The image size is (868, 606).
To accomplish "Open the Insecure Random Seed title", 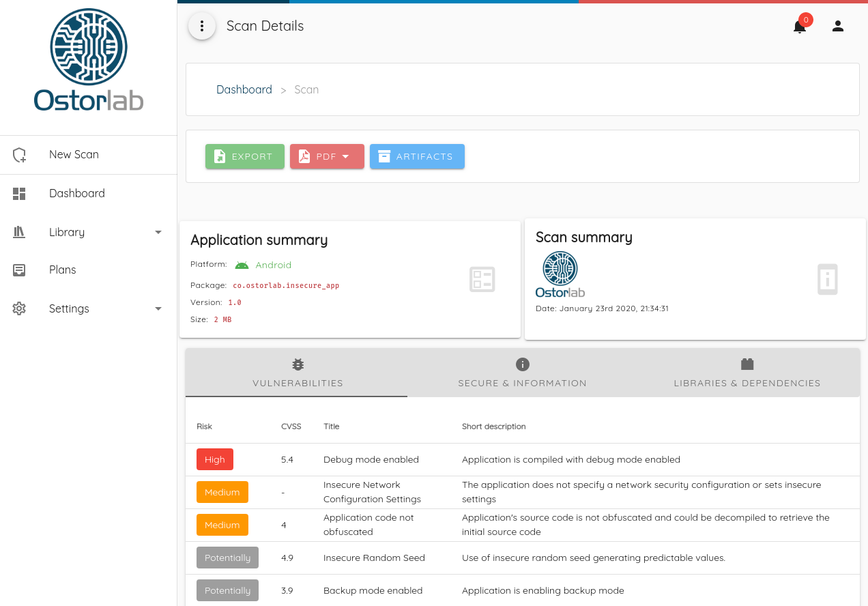I will pos(374,558).
